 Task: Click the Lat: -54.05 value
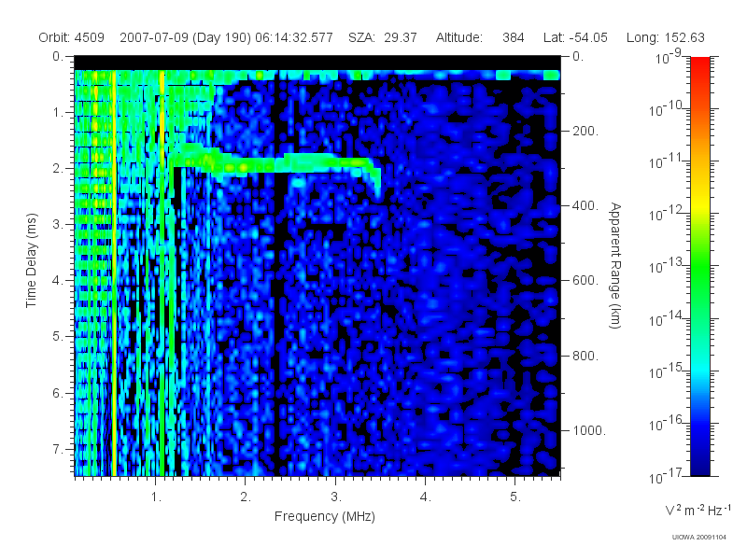click(575, 37)
